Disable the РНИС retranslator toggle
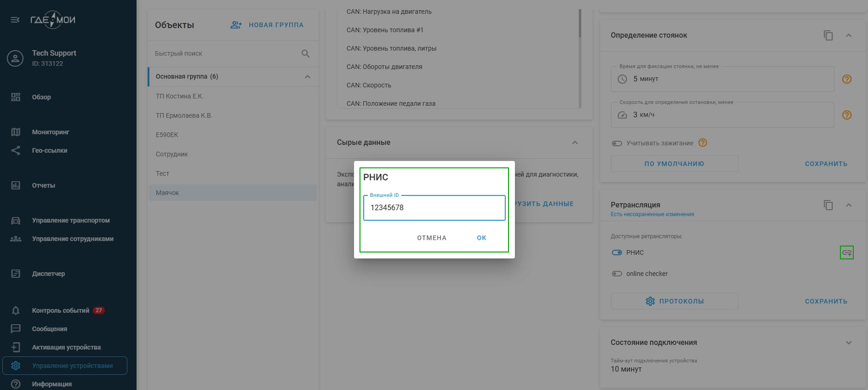Screen dimensions: 868x390 (x=617, y=252)
